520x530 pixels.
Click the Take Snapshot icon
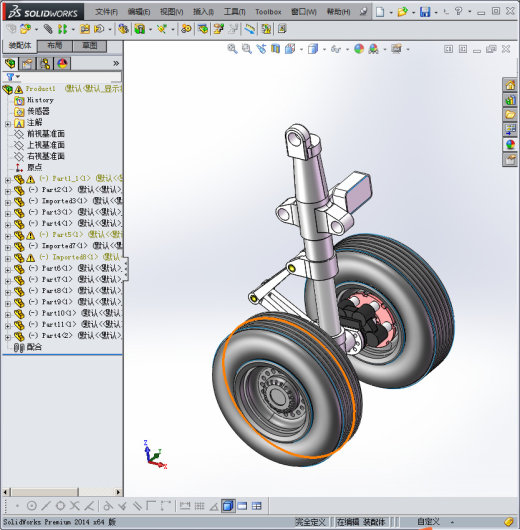click(282, 29)
